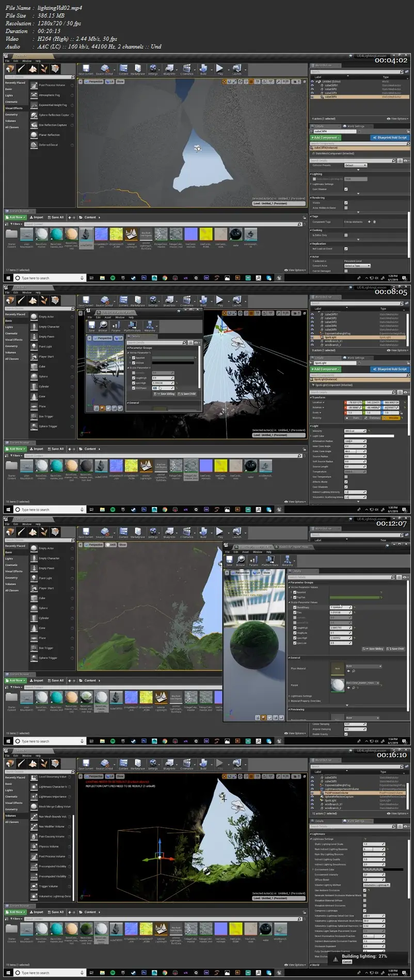This screenshot has width=414, height=980.
Task: Click Browse in the 00:12:07 material instance editor
Action: pyautogui.click(x=241, y=561)
